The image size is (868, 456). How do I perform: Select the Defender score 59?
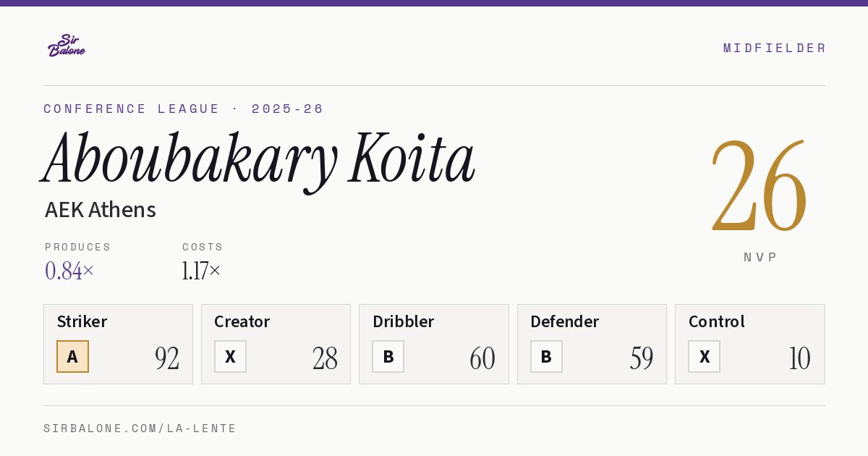[x=641, y=358]
